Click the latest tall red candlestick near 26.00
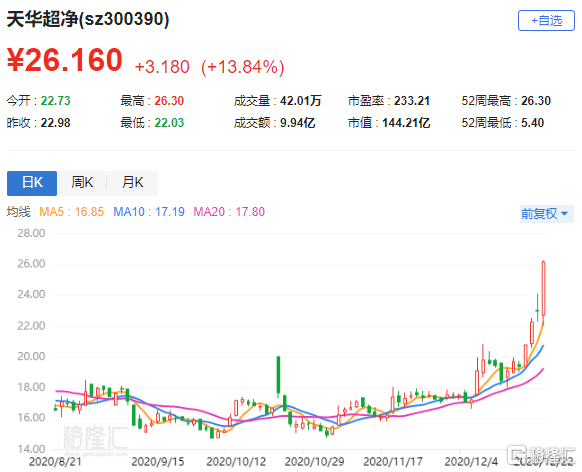The image size is (582, 472). [543, 289]
